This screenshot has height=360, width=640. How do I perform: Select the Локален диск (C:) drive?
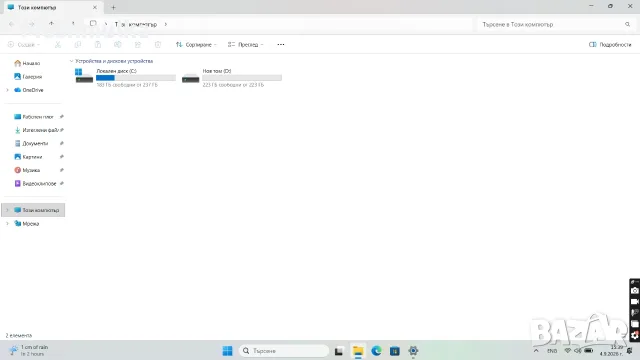click(125, 78)
